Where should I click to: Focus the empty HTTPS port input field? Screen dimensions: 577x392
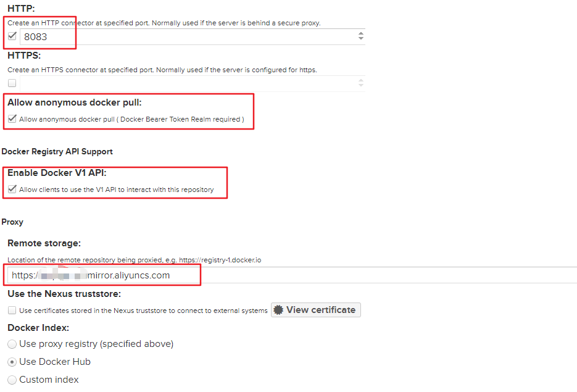pyautogui.click(x=185, y=83)
